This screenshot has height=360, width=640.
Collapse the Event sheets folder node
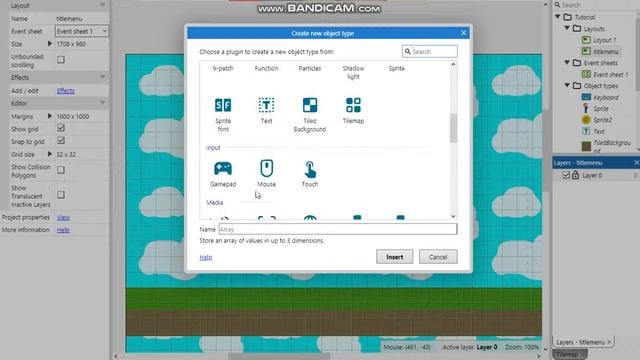[x=567, y=62]
